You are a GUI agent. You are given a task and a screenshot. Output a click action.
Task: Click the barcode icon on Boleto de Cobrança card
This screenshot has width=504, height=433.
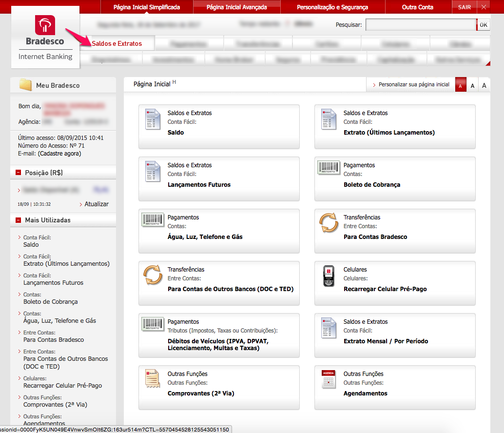[329, 167]
